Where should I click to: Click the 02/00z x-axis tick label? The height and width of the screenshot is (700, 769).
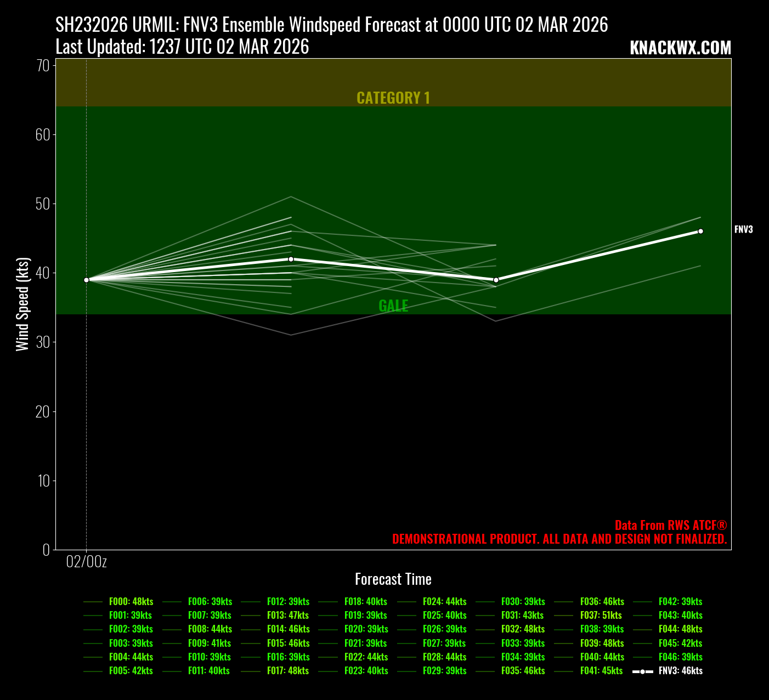(x=86, y=562)
